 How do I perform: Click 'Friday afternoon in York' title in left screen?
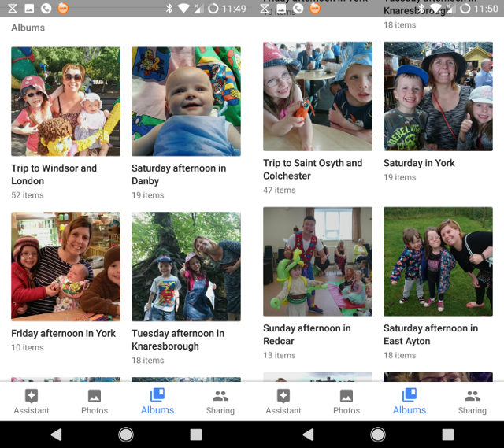pyautogui.click(x=63, y=333)
